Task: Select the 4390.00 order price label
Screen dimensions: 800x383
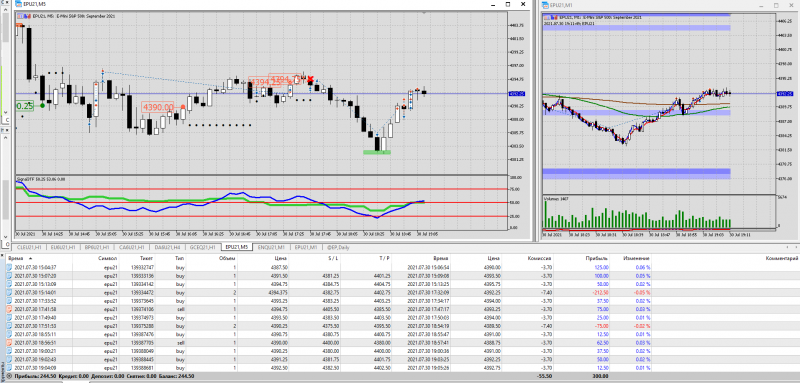Action: [158, 107]
